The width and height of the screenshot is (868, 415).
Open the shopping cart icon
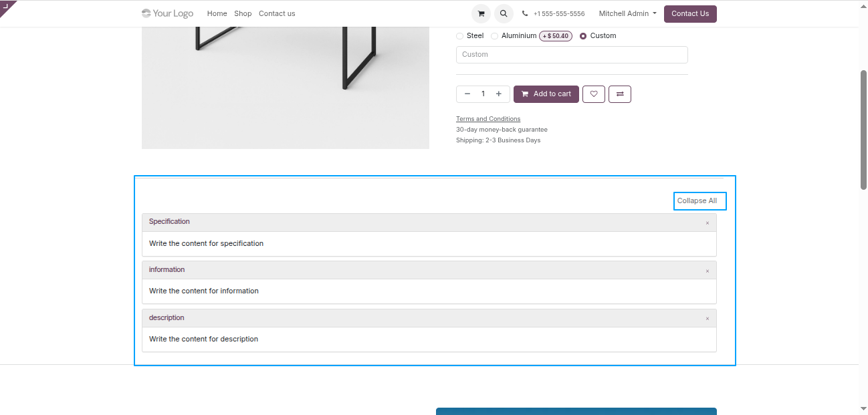[x=481, y=13]
